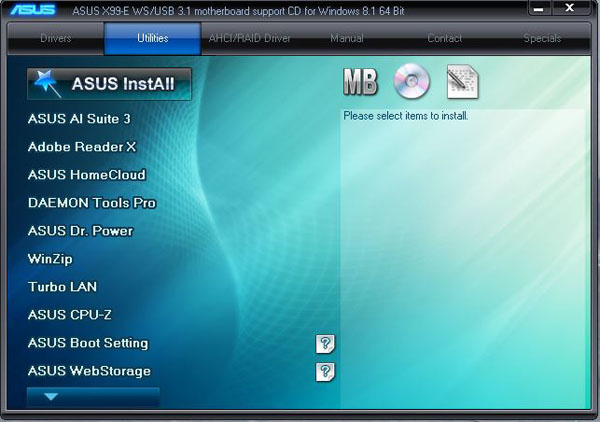The image size is (600, 422).
Task: Minimize the ASUS support CD window
Action: click(539, 8)
